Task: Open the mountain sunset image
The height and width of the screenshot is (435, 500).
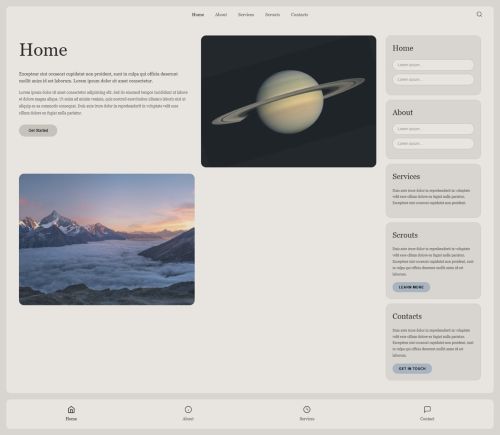Action: [x=107, y=239]
